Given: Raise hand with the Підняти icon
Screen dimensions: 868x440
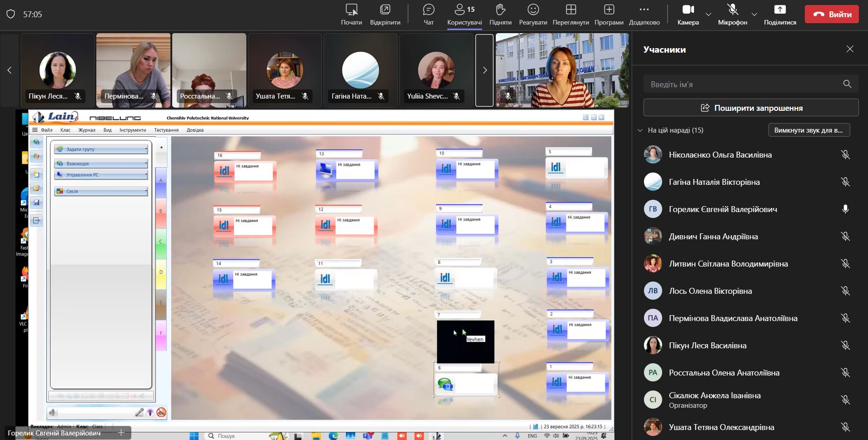Looking at the screenshot, I should [x=500, y=10].
